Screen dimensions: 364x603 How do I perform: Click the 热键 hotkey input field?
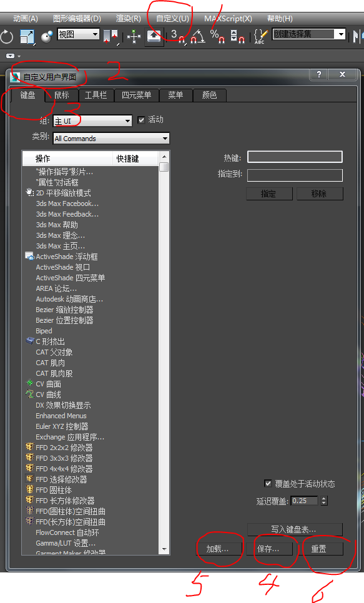[x=295, y=157]
